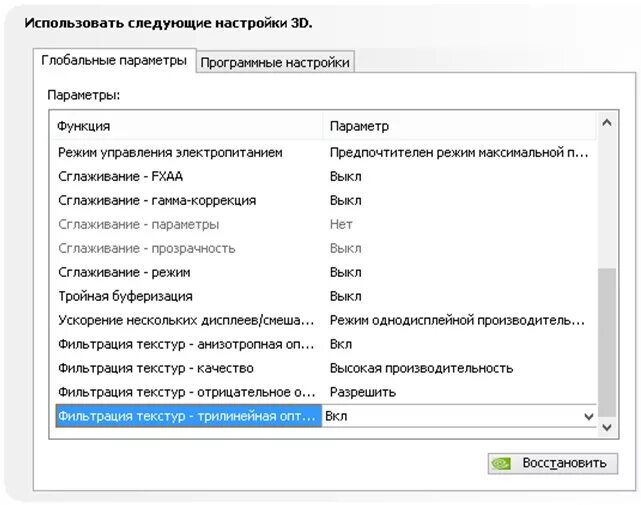This screenshot has height=505, width=641.
Task: Select row Сглаживание - режим
Action: [326, 272]
